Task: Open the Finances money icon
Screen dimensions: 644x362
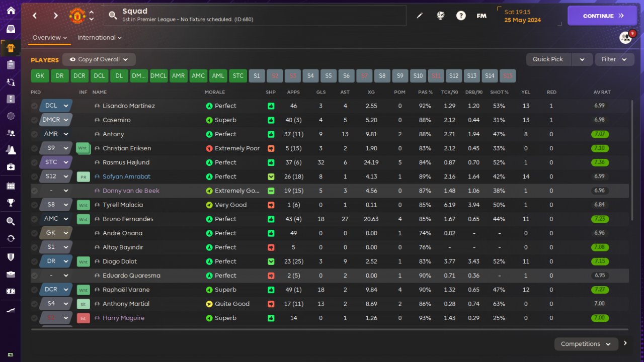Action: [11, 291]
